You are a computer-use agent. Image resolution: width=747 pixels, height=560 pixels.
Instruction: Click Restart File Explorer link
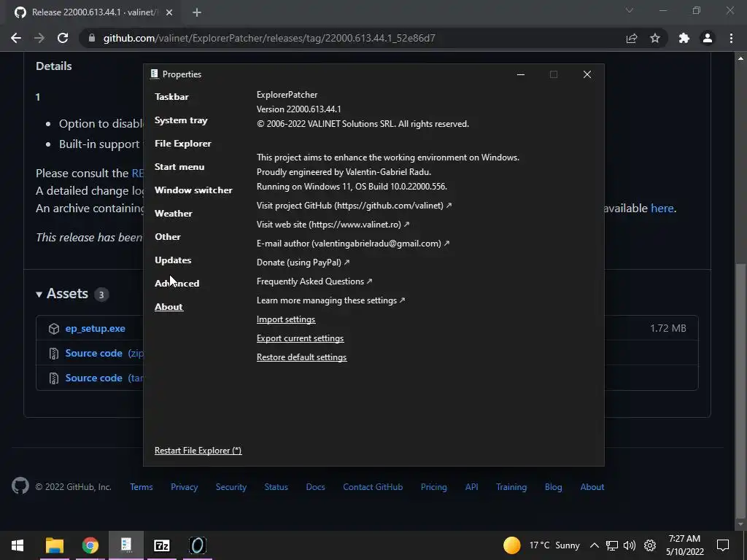coord(198,451)
